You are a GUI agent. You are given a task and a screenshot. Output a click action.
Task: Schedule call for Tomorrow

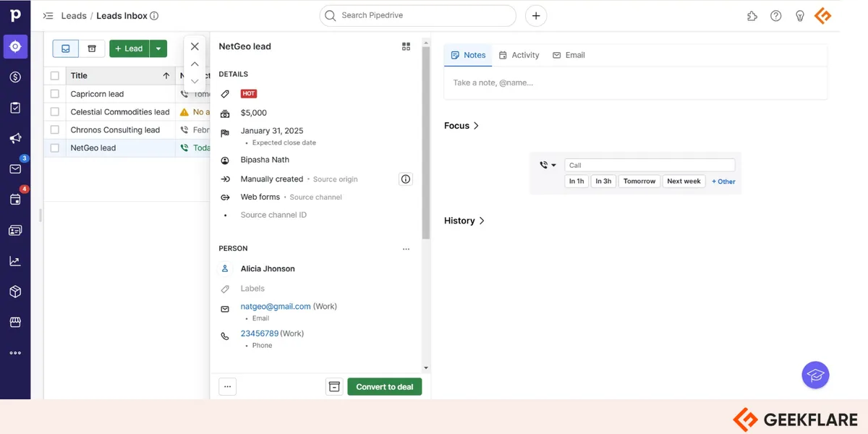tap(639, 181)
